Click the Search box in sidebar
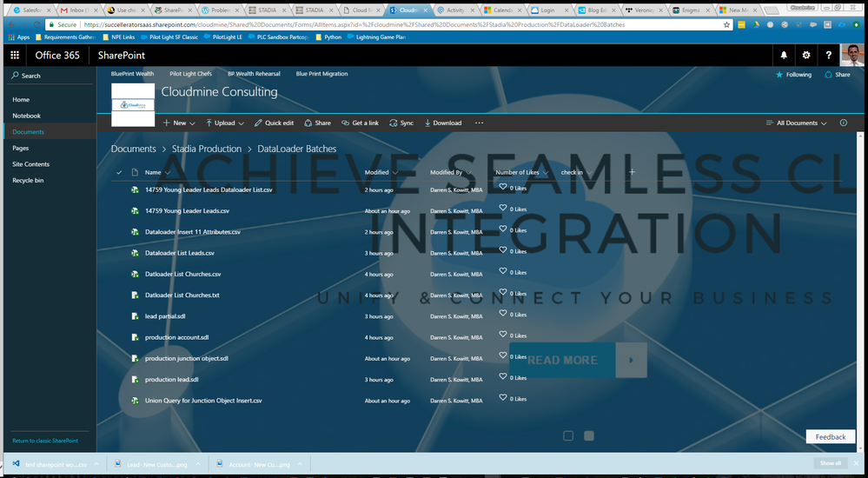 click(50, 76)
